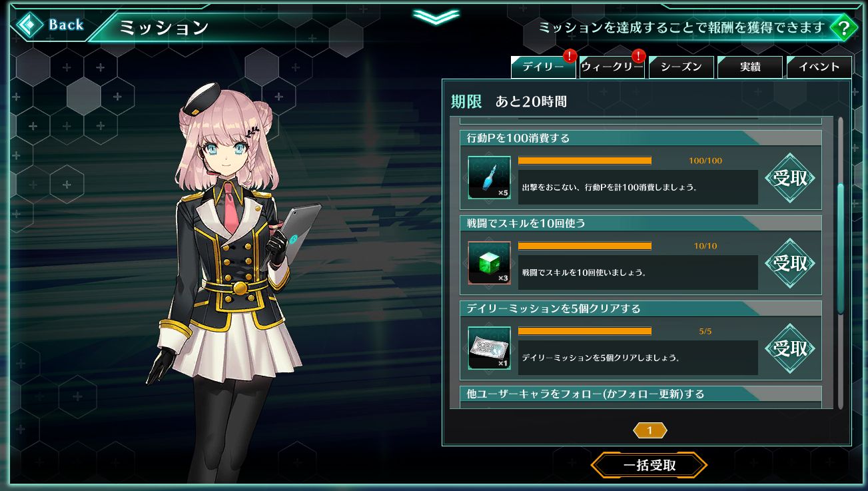Click the red alert badge on デイリー tab
Screen dimensions: 868x491
(x=570, y=56)
